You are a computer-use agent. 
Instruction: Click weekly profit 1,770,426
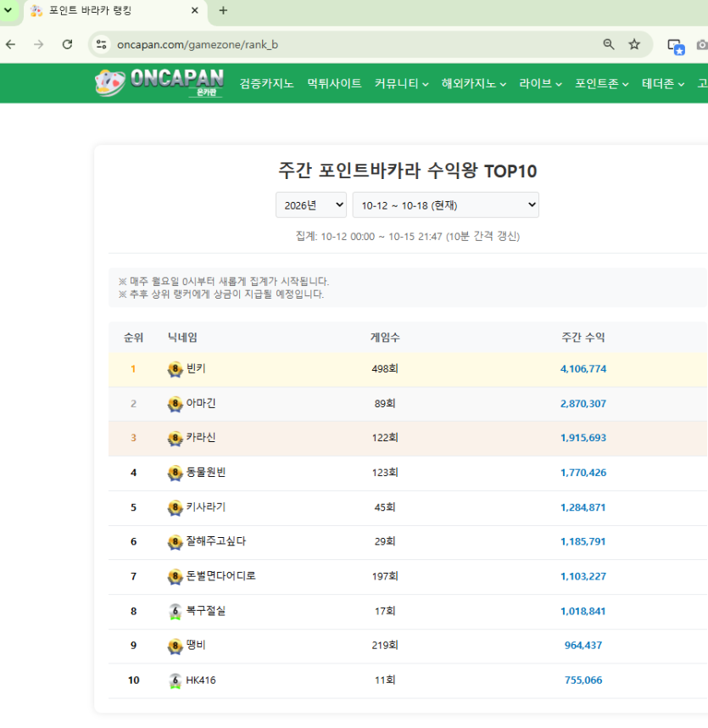(583, 473)
